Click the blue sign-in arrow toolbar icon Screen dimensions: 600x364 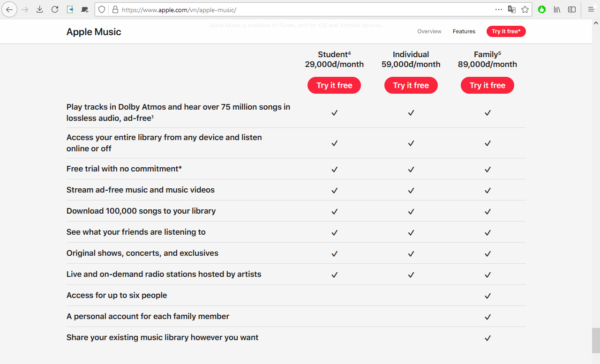click(70, 9)
